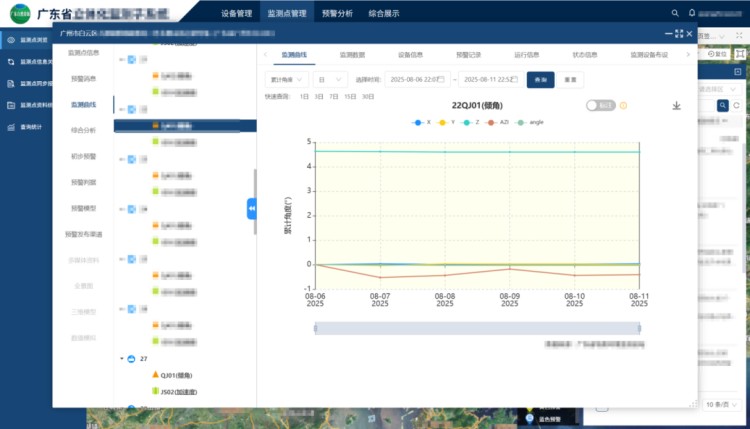Click the end date input 2025-08-11
The width and height of the screenshot is (750, 429).
click(491, 80)
